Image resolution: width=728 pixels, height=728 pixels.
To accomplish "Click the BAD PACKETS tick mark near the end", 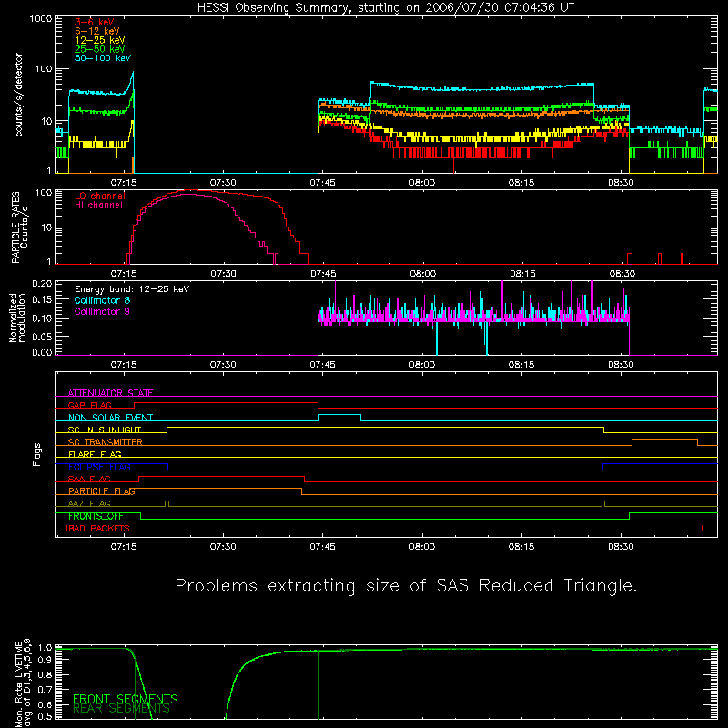I will click(703, 528).
